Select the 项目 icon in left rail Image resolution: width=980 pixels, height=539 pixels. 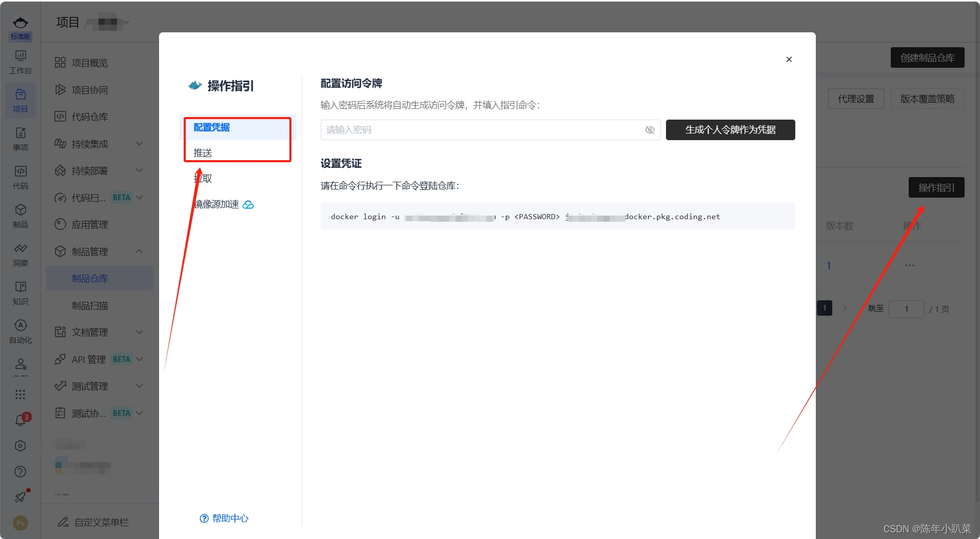[21, 101]
